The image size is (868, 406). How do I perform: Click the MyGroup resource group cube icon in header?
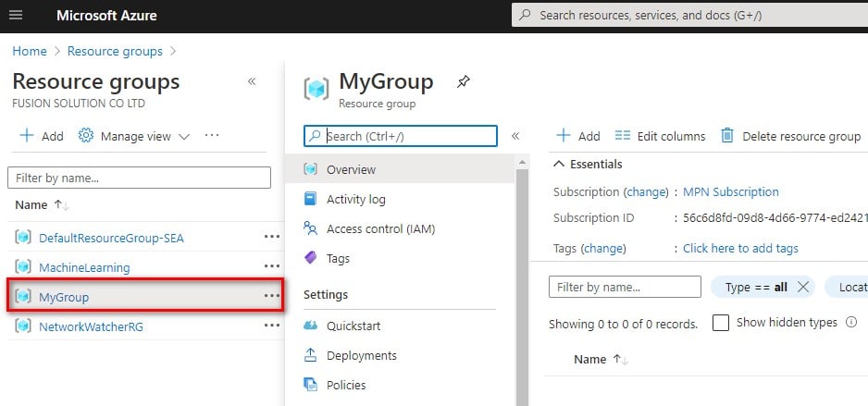pyautogui.click(x=316, y=90)
